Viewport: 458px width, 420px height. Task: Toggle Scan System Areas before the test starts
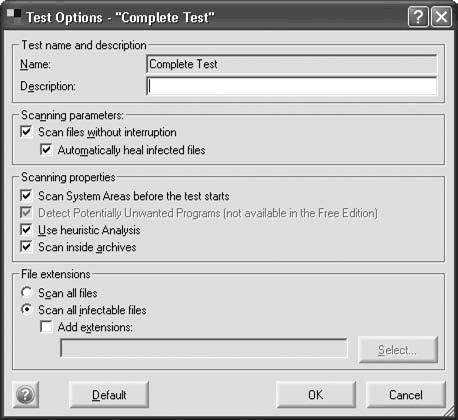click(x=26, y=196)
